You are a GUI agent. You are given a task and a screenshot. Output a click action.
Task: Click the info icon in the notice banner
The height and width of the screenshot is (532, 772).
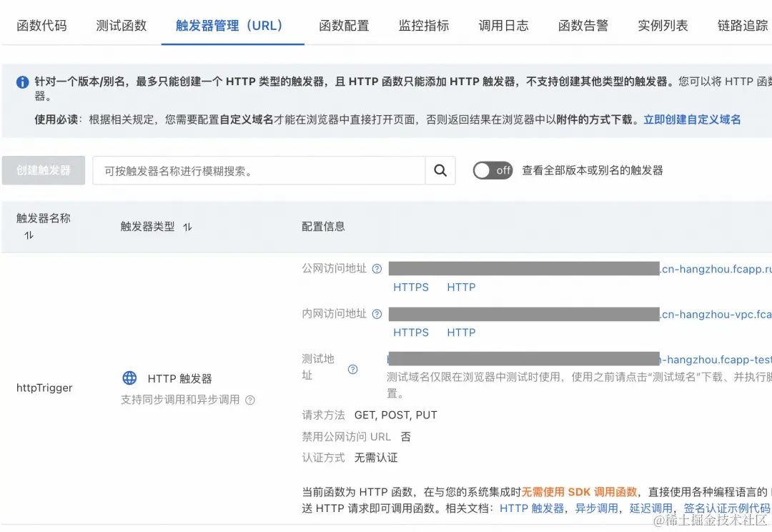click(21, 81)
